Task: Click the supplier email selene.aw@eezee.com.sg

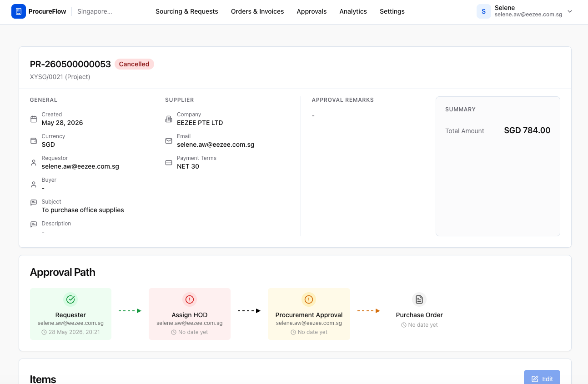Action: coord(216,145)
